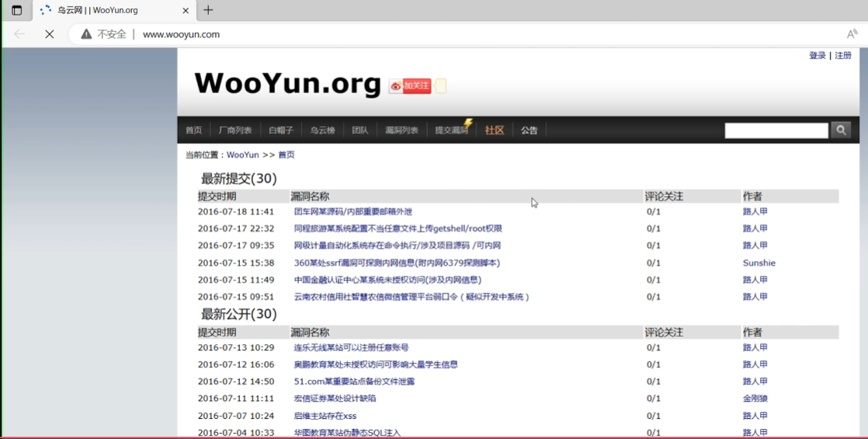Close the 乌云网 WooYun.org tab
The height and width of the screenshot is (439, 868).
[x=186, y=10]
